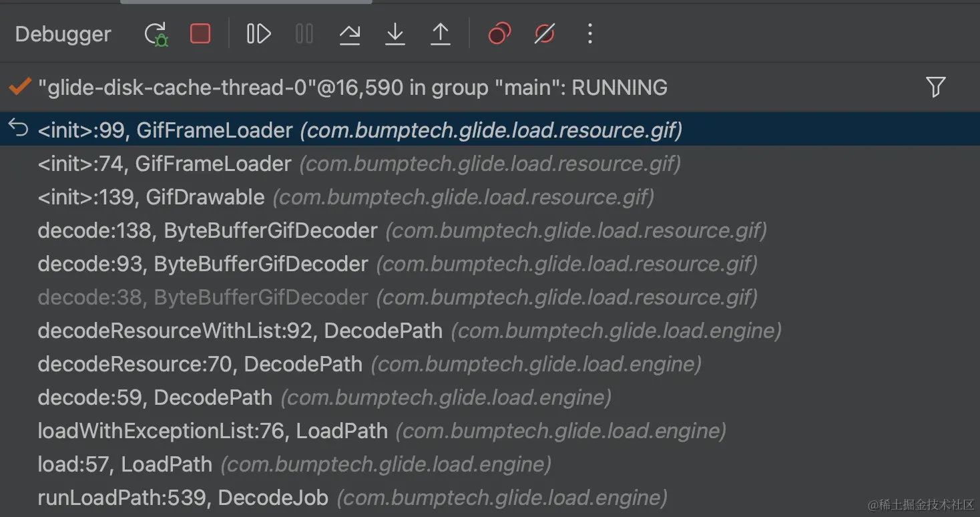Select frame <init>:139, GifDrawable
The width and height of the screenshot is (980, 517).
click(490, 196)
